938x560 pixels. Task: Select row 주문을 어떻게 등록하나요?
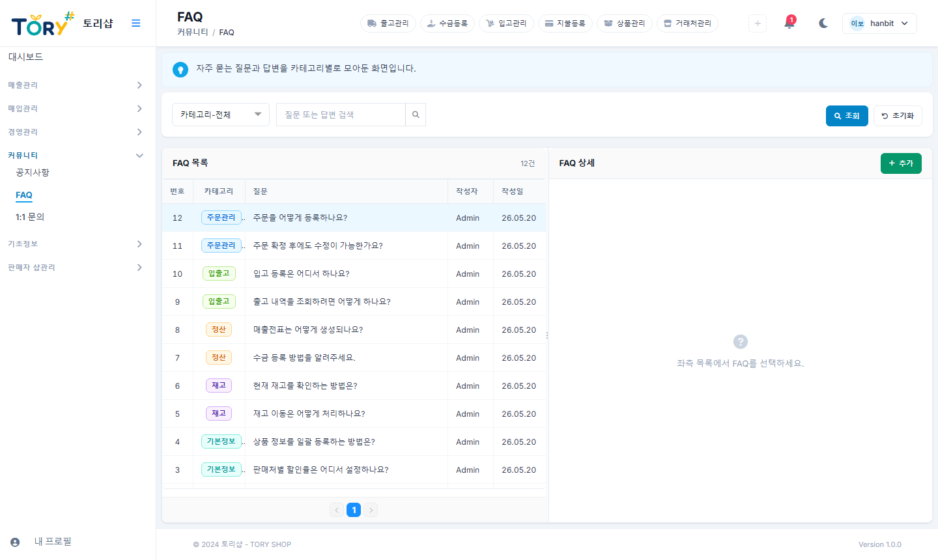click(354, 218)
